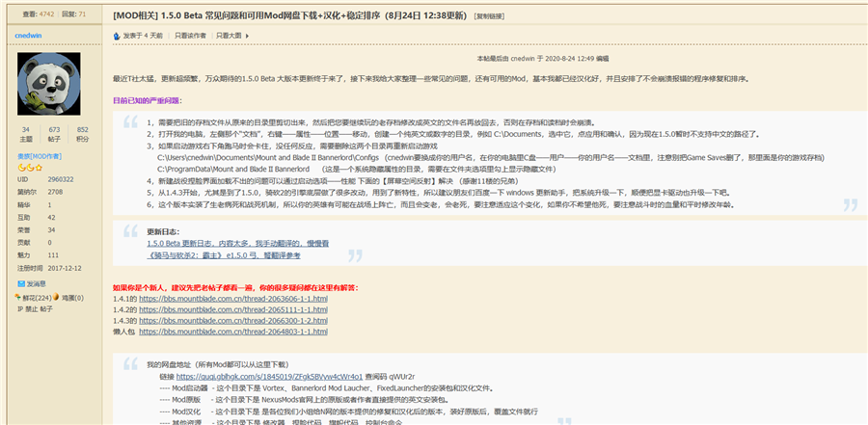This screenshot has width=868, height=425.
Task: Click the 精华 value 1
Action: pyautogui.click(x=49, y=204)
